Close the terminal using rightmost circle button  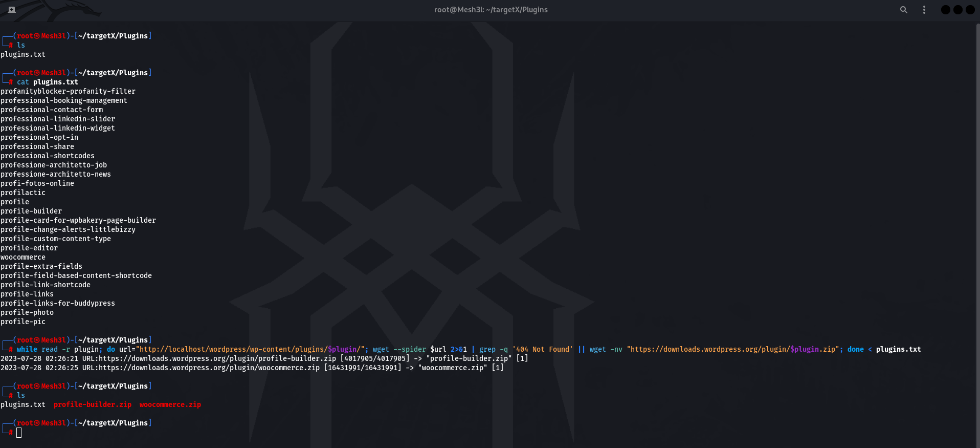pyautogui.click(x=970, y=10)
